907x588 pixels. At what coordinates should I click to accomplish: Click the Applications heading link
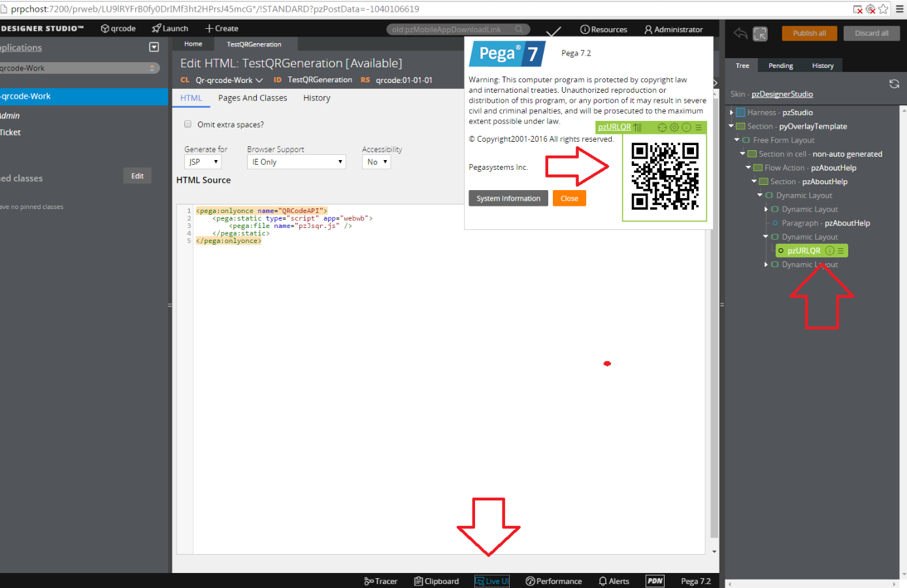21,48
